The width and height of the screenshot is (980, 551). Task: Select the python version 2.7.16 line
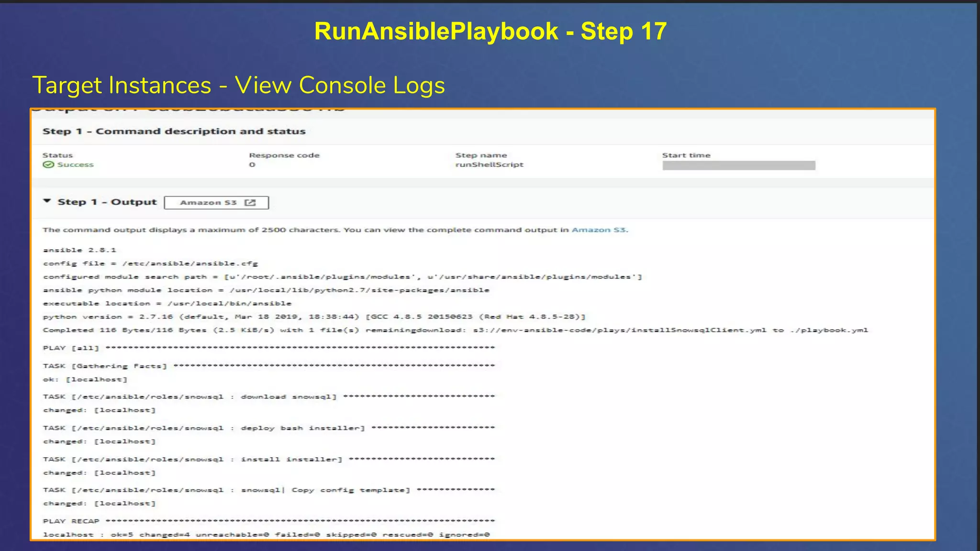tap(314, 317)
